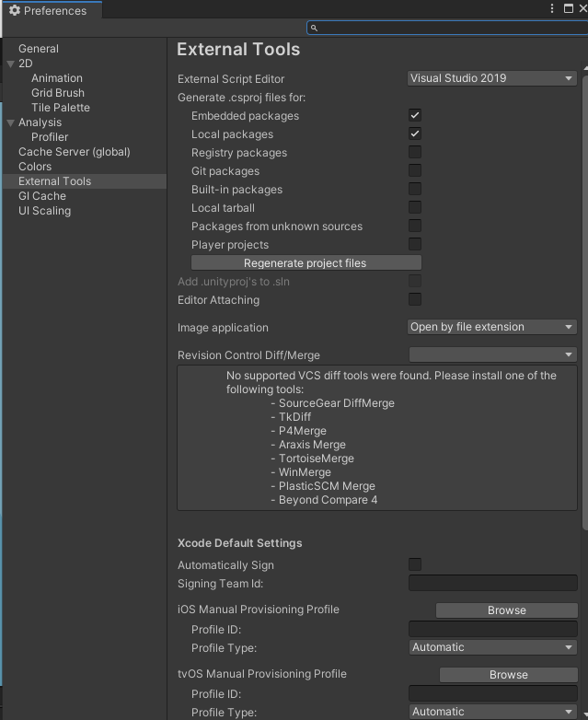588x720 pixels.
Task: Collapse the 2D section arrow
Action: 10,64
